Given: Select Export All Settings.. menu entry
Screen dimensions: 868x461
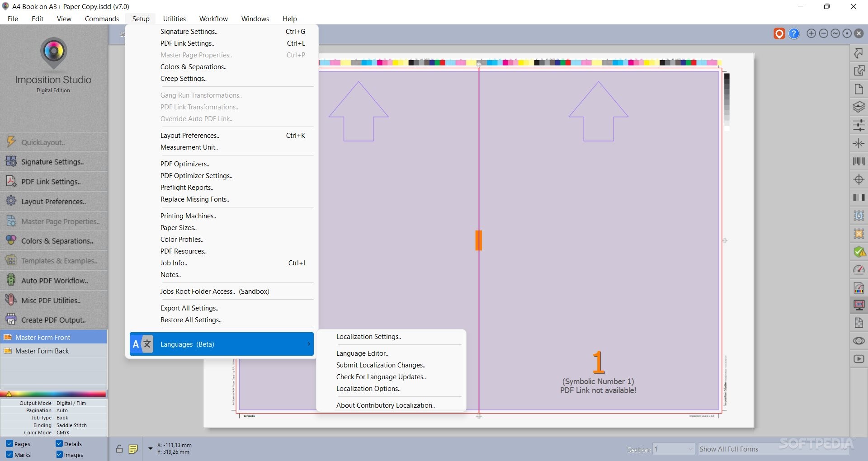Looking at the screenshot, I should [x=189, y=308].
